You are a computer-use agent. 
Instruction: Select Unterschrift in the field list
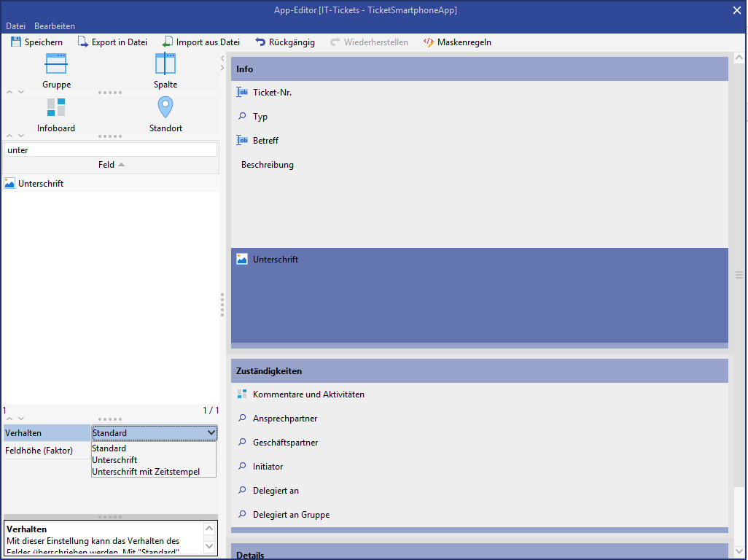(x=41, y=184)
